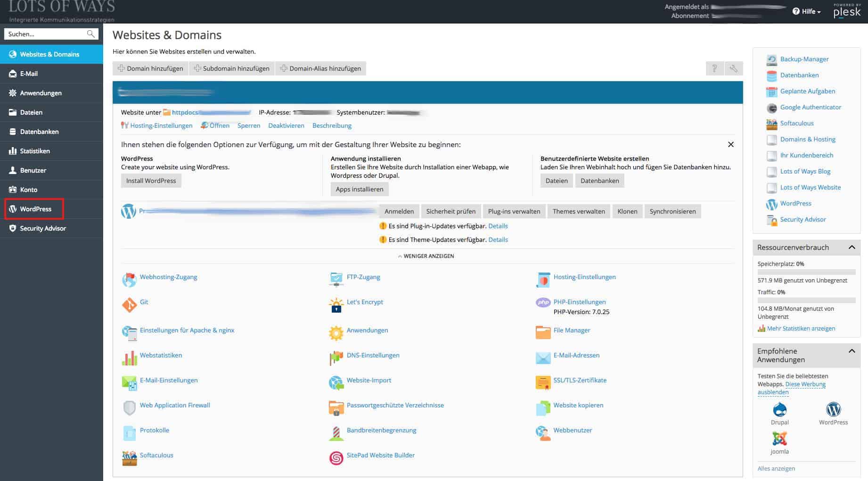
Task: Click Domain hinzufügen button
Action: coord(150,68)
